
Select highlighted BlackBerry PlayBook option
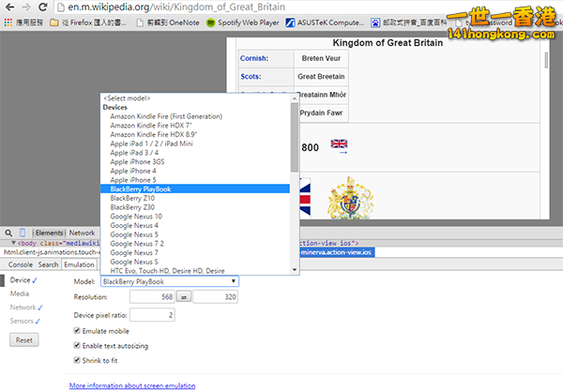(x=195, y=188)
